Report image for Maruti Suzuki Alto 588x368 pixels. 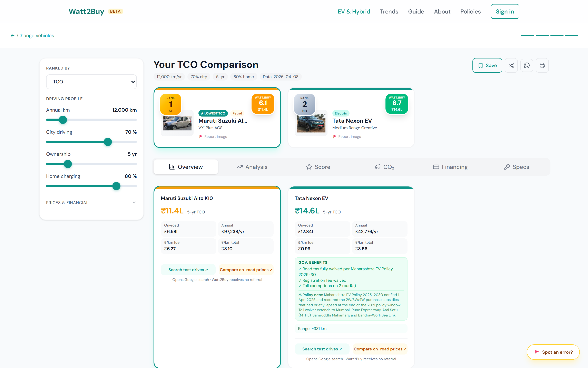pyautogui.click(x=213, y=137)
